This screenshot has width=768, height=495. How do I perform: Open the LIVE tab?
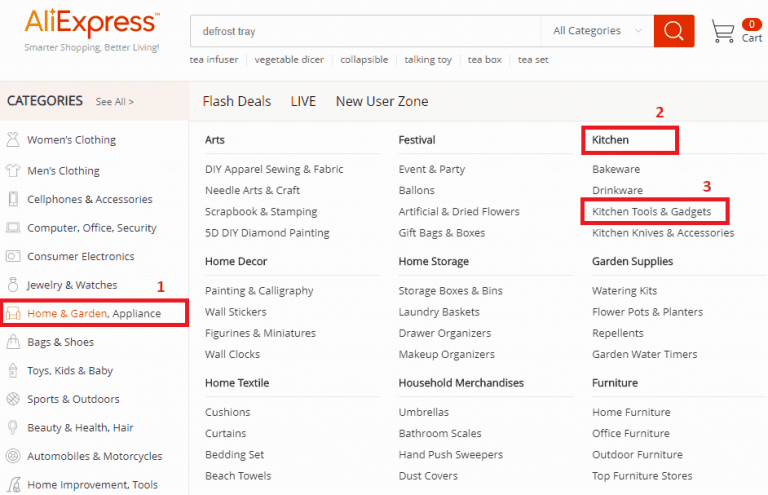(303, 101)
